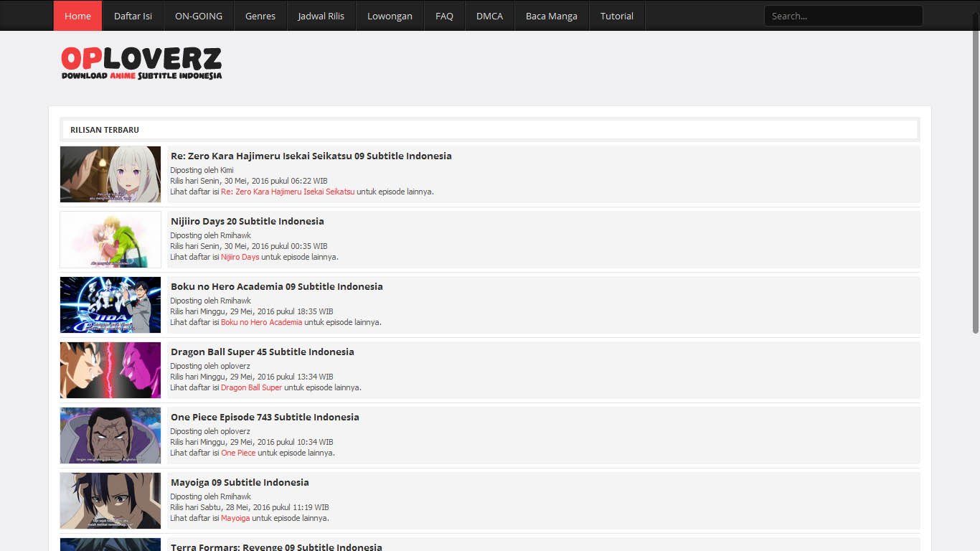Click the Search input field
Screen dimensions: 980x551
(843, 16)
